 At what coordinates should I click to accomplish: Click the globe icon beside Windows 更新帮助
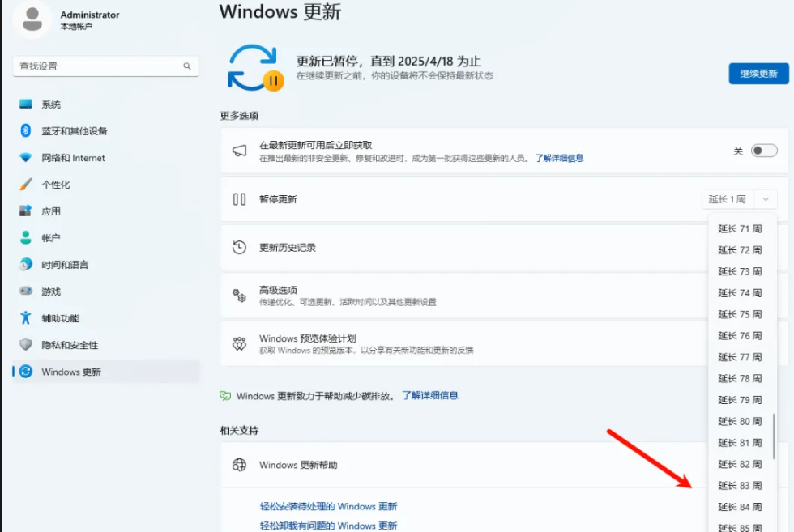click(240, 465)
